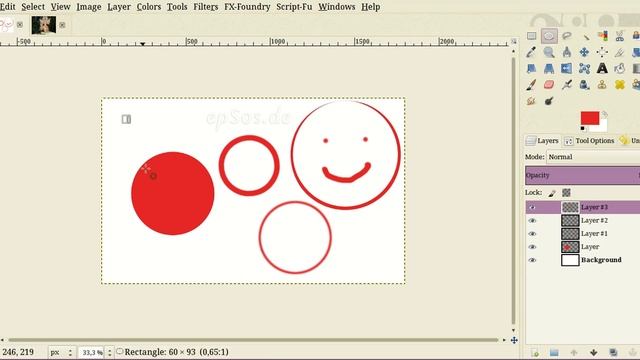The width and height of the screenshot is (640, 360).
Task: Select the Cage Transform tool
Action: click(x=584, y=69)
